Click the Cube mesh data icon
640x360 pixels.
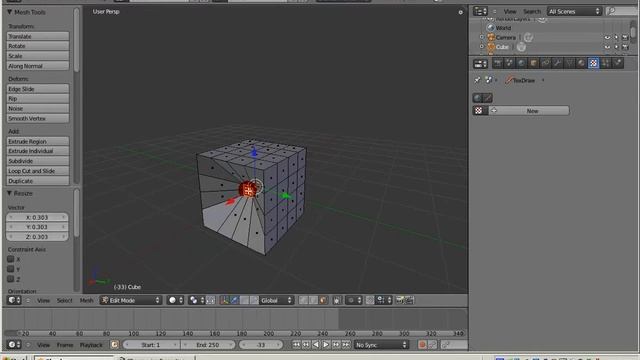[x=521, y=47]
